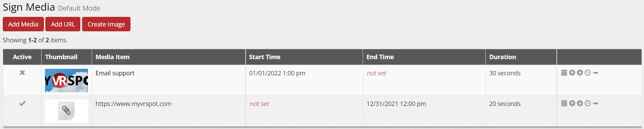
Task: Move Email support item down
Action: 580,73
